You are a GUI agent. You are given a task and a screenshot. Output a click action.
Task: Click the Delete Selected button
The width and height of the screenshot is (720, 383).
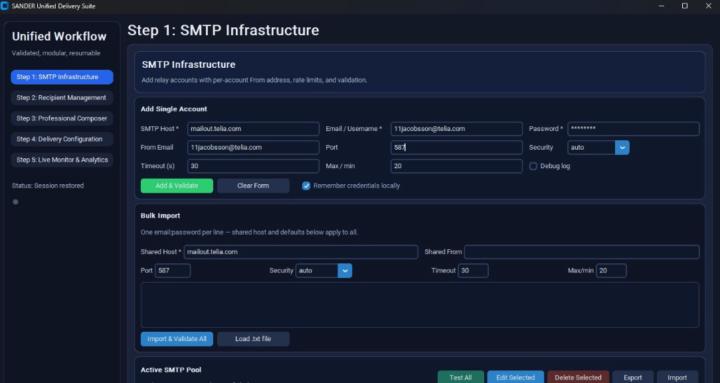[x=578, y=377]
